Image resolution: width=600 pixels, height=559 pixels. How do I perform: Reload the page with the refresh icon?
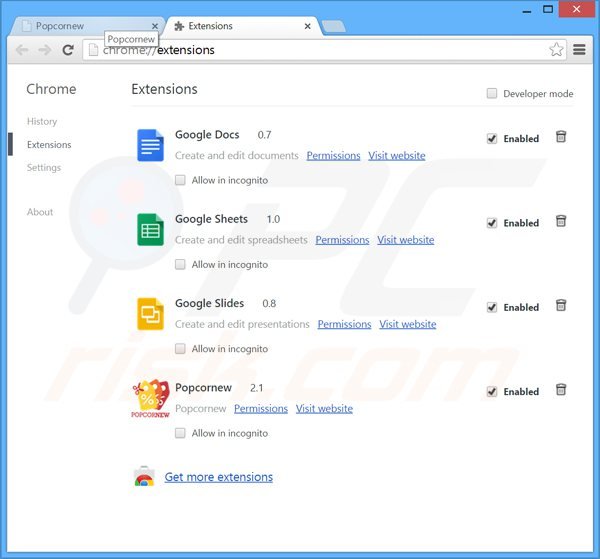[68, 50]
